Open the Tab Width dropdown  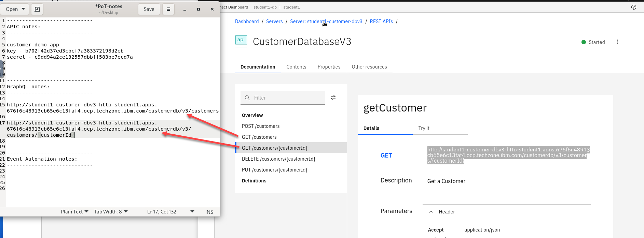click(111, 212)
